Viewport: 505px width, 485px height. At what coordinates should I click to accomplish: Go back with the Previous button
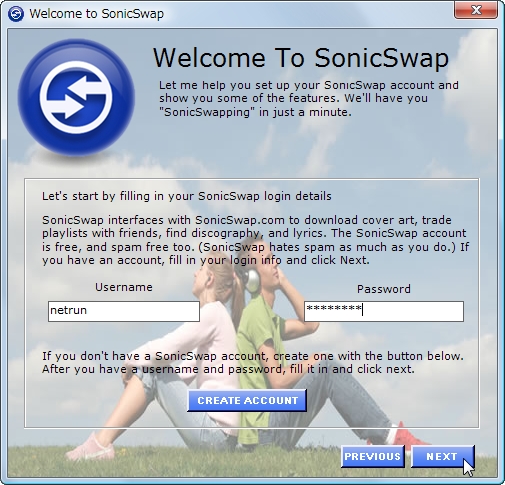(x=373, y=456)
